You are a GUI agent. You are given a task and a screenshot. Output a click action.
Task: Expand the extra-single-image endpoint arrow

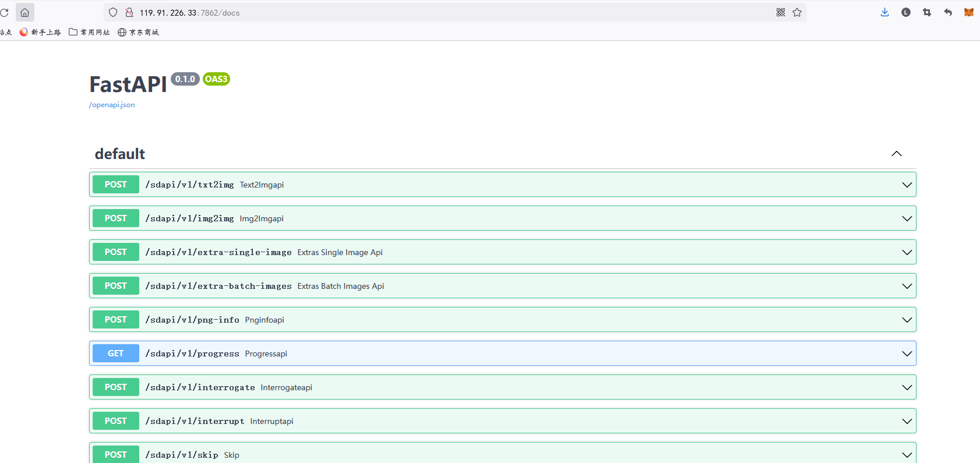click(907, 252)
